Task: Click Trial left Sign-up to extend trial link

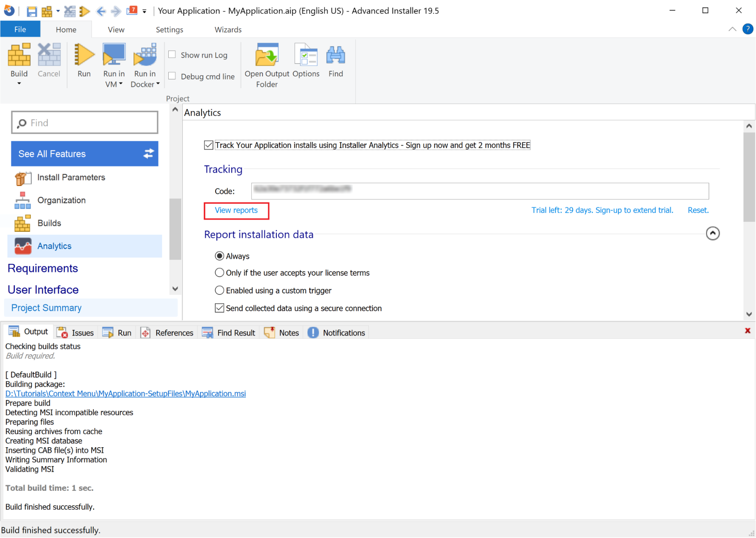Action: (x=602, y=210)
